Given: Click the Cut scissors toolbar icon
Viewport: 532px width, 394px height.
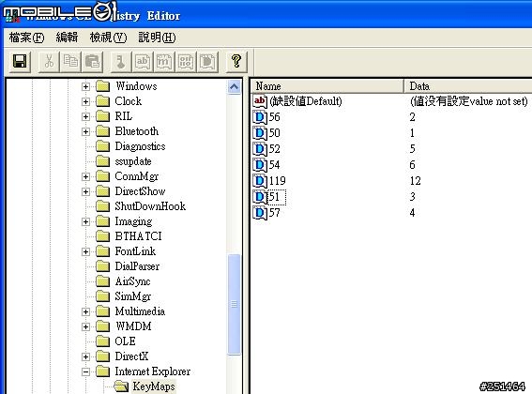Looking at the screenshot, I should pos(49,62).
